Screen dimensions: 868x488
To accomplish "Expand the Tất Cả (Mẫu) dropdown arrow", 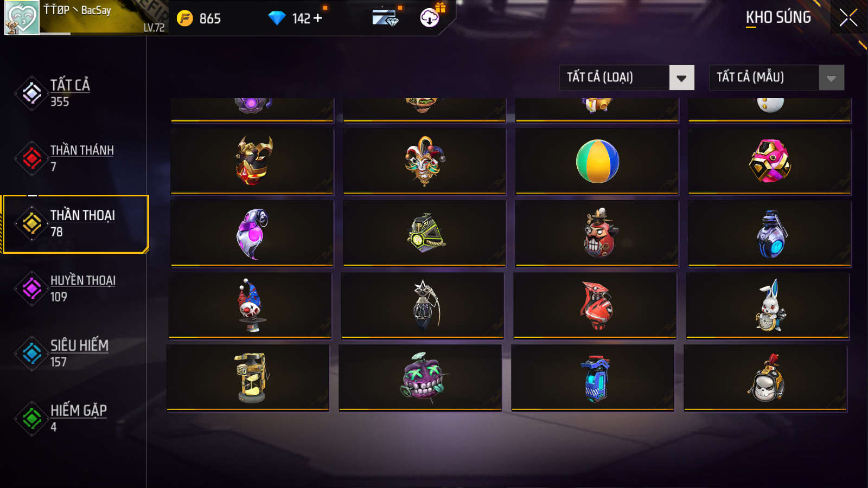I will tap(831, 78).
